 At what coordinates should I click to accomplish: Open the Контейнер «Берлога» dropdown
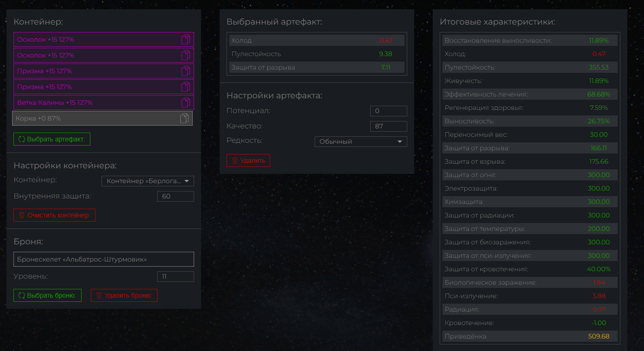[147, 181]
